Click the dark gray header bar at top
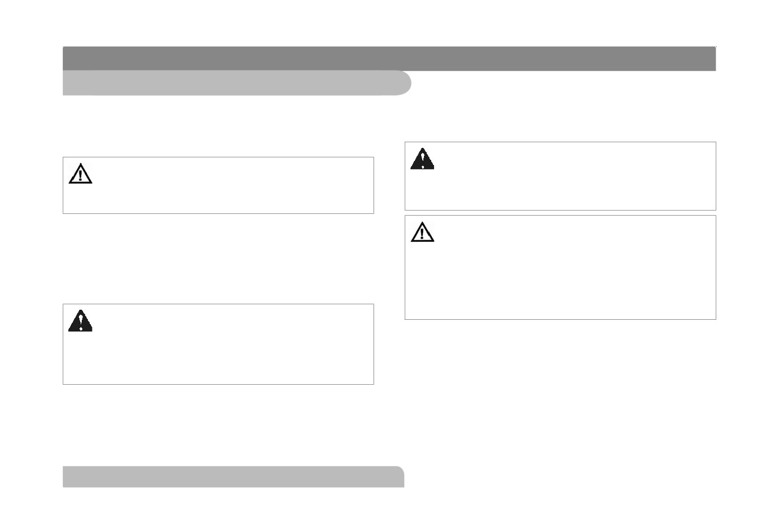This screenshot has width=779, height=532. point(389,58)
